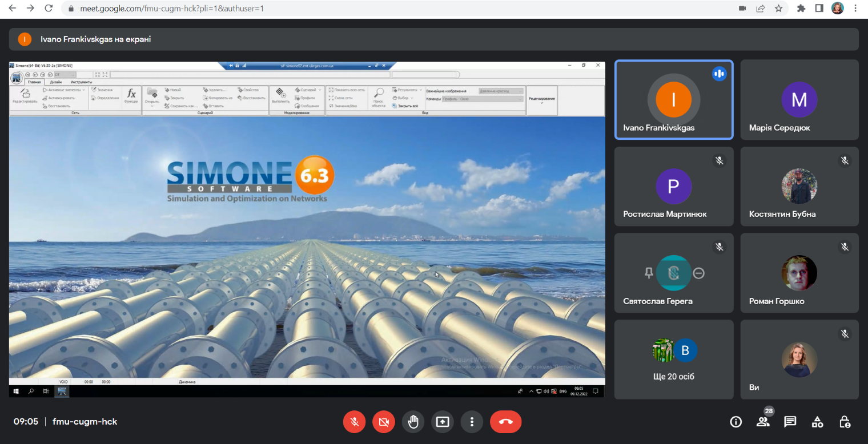Open Поиск объекта magnifier

[379, 97]
